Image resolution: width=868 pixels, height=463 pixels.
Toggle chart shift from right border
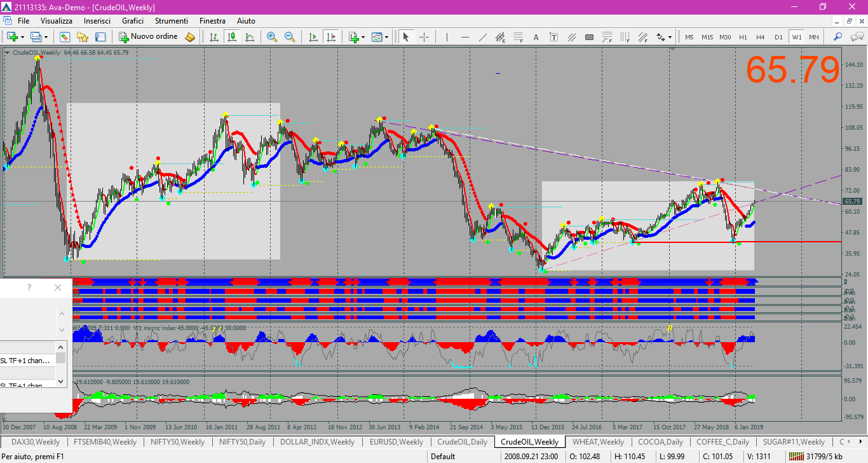(x=330, y=37)
